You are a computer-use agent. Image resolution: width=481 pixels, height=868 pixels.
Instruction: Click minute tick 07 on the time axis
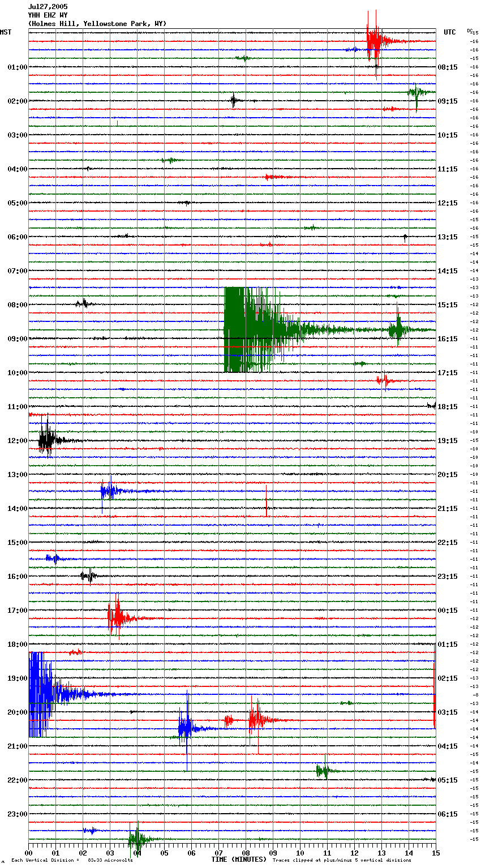coord(218,853)
